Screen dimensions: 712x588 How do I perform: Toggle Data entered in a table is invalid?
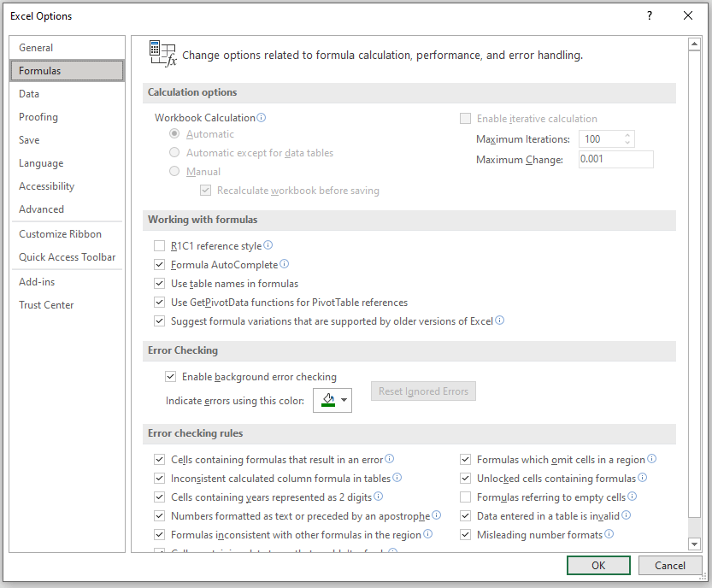click(466, 516)
